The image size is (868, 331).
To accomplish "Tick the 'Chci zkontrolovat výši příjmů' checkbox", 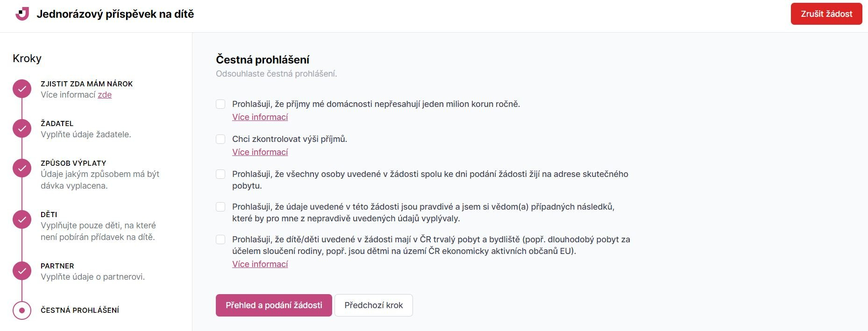I will pos(221,139).
